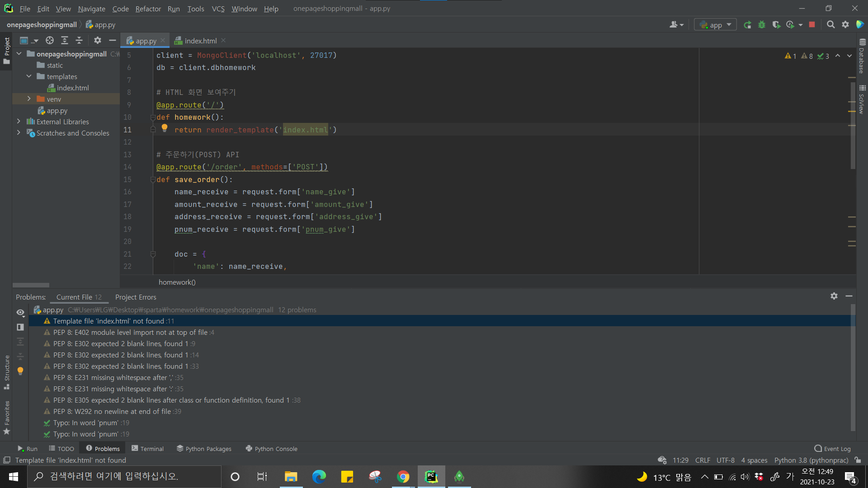This screenshot has height=488, width=868.
Task: Open Search Everywhere magnifier icon
Action: coord(830,25)
